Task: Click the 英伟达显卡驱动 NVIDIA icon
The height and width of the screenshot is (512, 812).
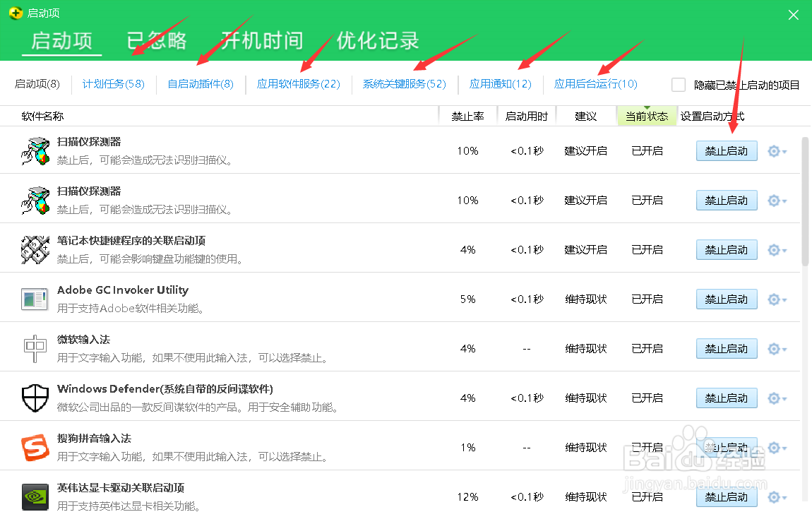Action: point(35,496)
